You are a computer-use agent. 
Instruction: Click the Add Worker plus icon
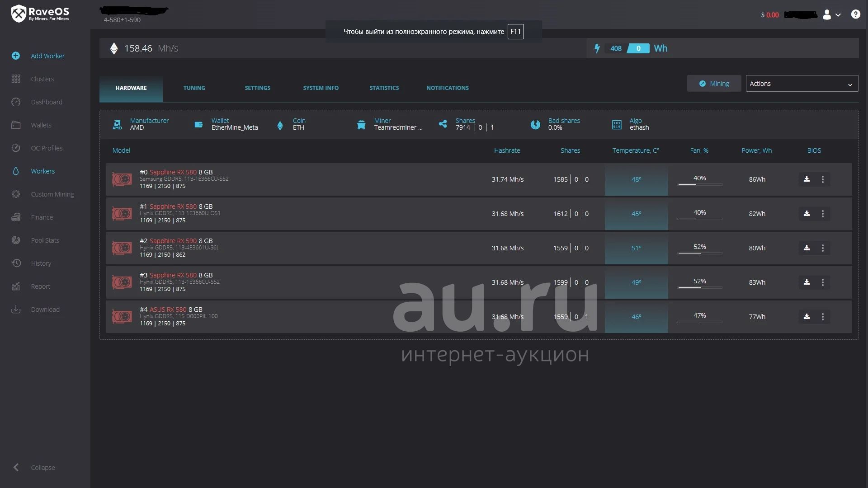pos(16,56)
